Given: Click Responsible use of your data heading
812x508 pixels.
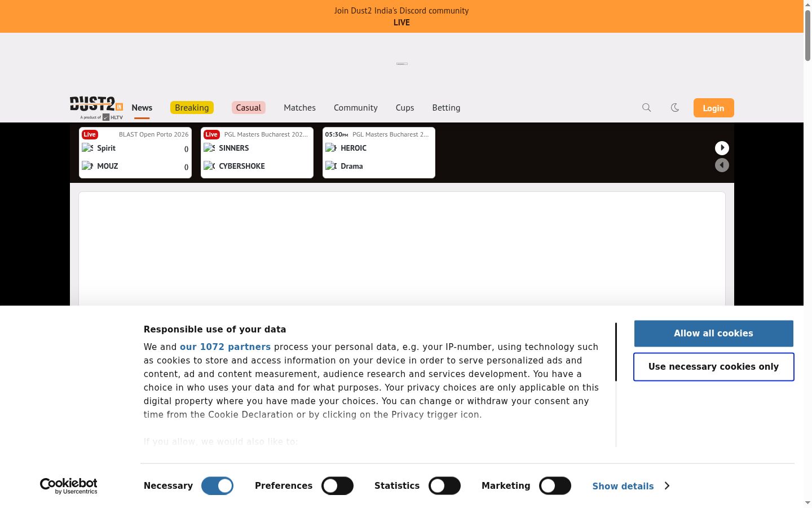Looking at the screenshot, I should pos(215,330).
